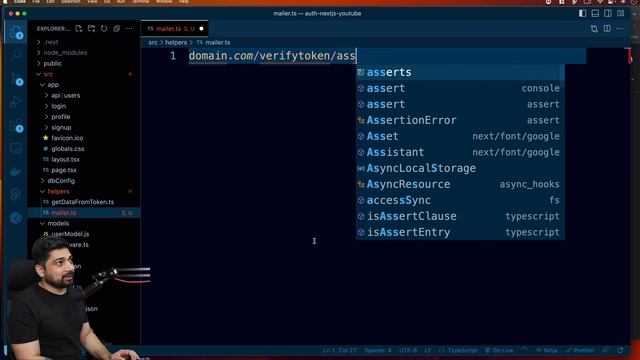Collapse the helpers folder
Screen dimensions: 640x360
tap(84, 191)
